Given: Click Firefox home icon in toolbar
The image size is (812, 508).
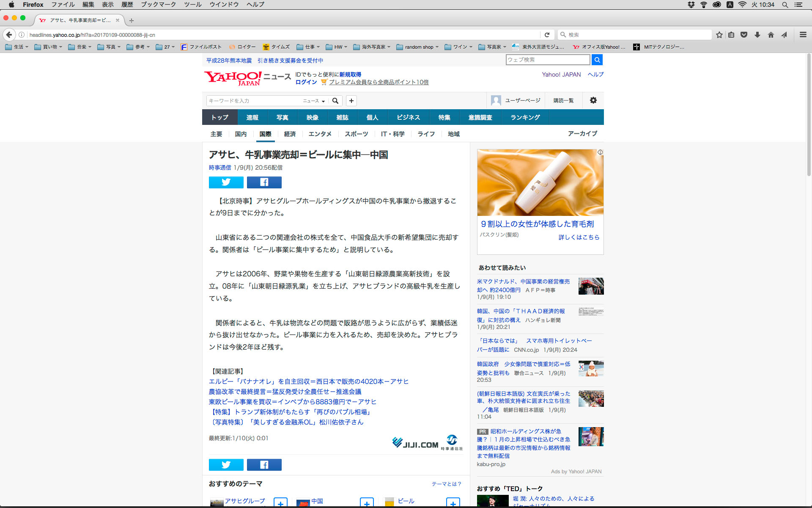Looking at the screenshot, I should point(771,35).
